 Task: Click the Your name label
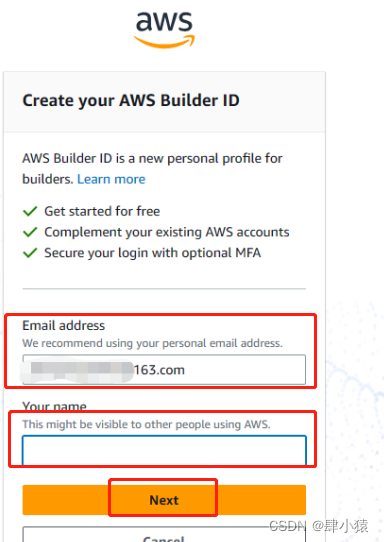click(54, 406)
